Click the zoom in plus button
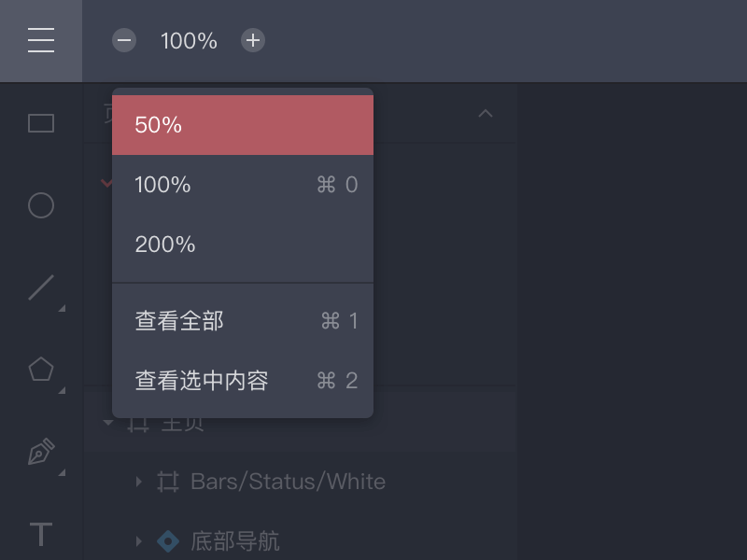The width and height of the screenshot is (747, 560). pos(253,40)
